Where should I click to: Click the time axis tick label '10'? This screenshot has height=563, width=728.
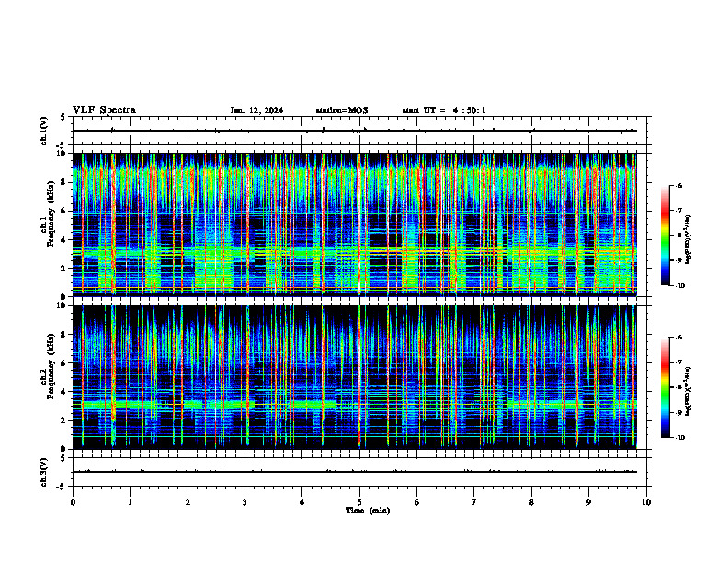tap(646, 502)
